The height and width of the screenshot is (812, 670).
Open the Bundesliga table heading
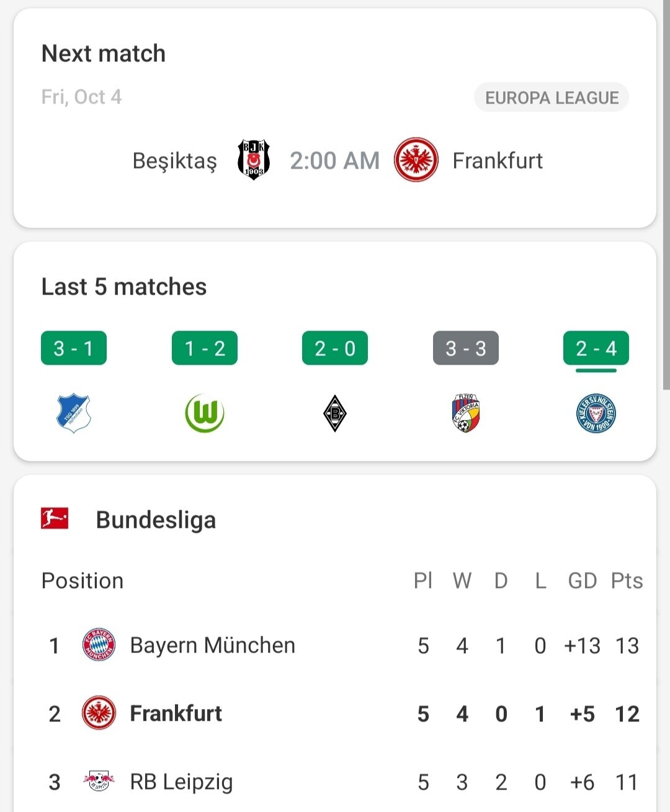(x=156, y=520)
